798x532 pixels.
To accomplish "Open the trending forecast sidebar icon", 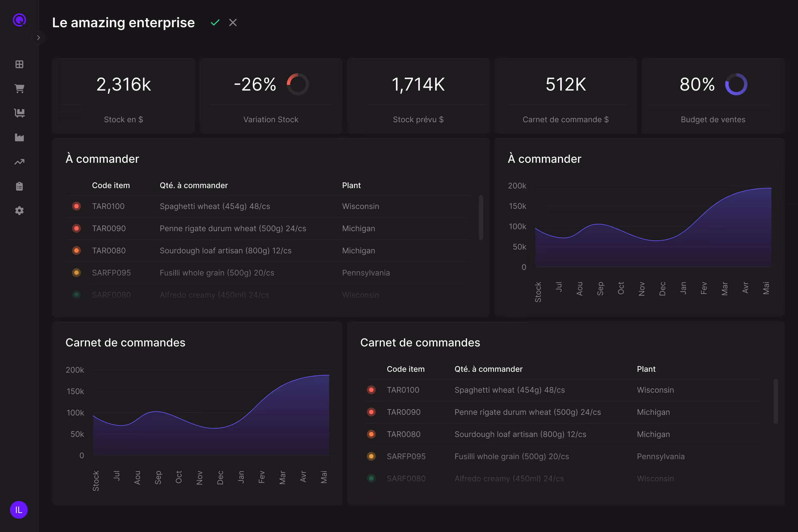I will click(x=19, y=162).
